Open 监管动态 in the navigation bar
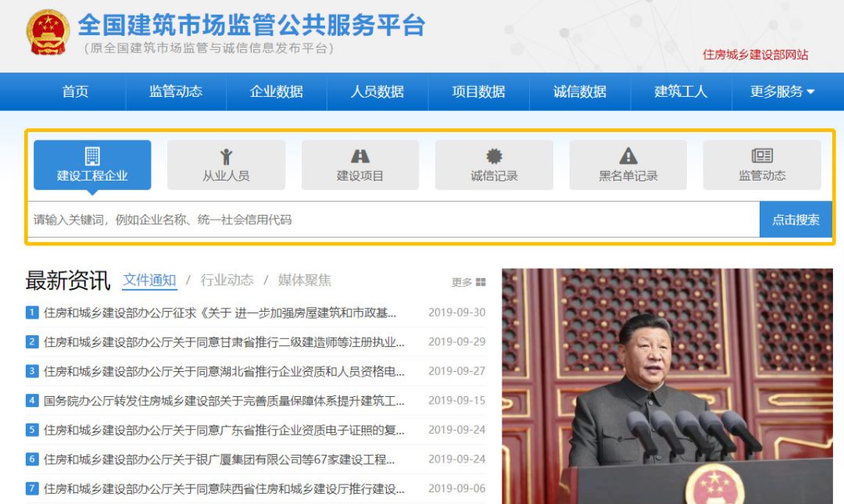 [x=176, y=91]
